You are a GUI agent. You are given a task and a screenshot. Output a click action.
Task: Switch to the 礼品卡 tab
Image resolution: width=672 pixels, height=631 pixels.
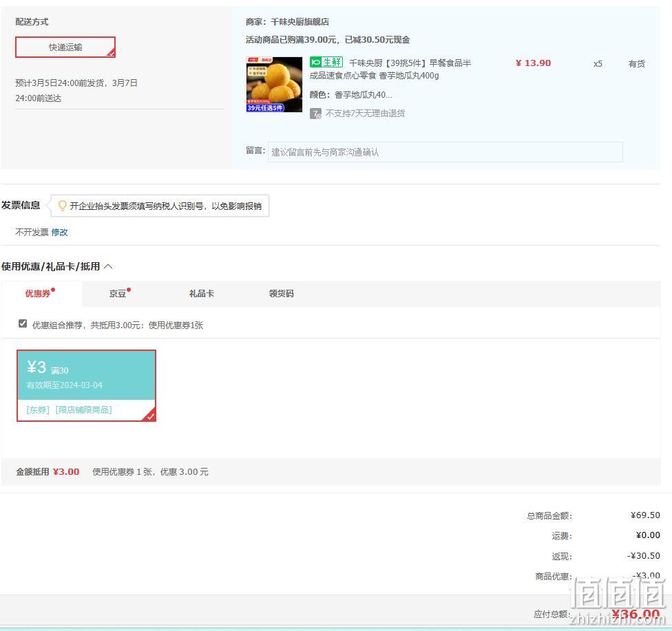(202, 293)
